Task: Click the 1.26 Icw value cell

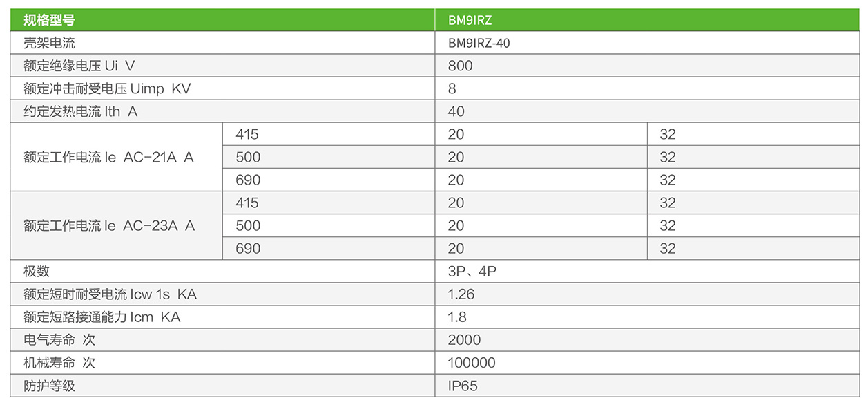Action: click(x=461, y=294)
